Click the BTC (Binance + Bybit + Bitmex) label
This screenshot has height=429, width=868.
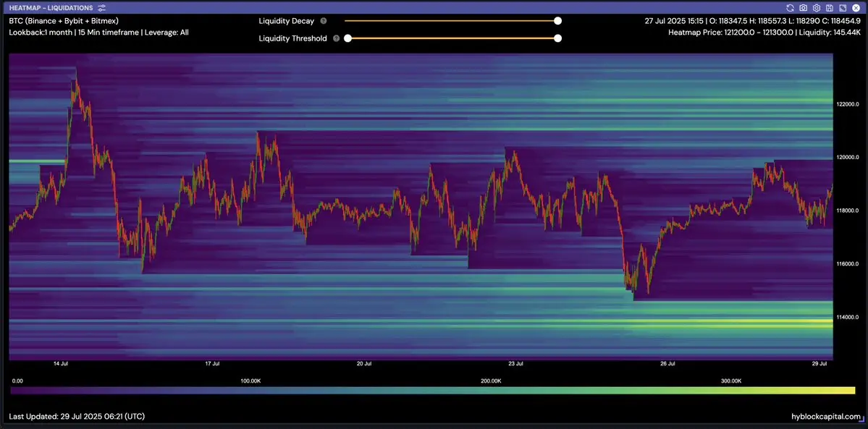pyautogui.click(x=64, y=20)
